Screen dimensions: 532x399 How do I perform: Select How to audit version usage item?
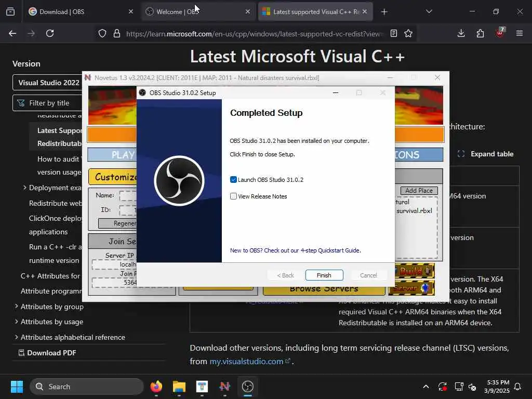[x=59, y=166]
